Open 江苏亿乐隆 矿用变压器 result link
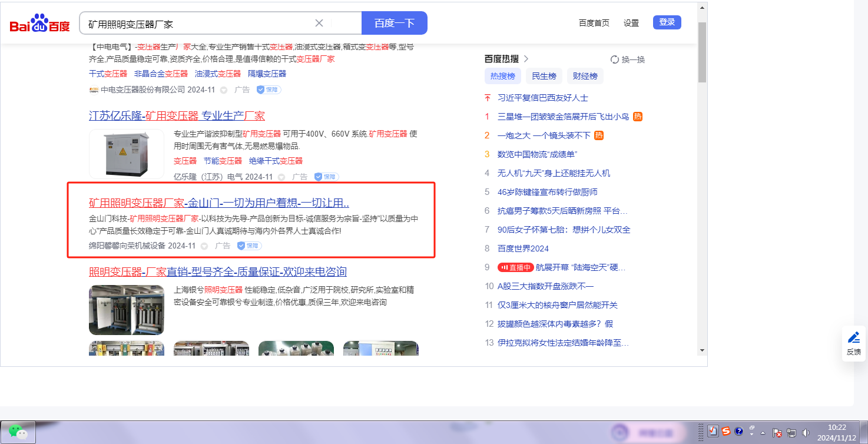Viewport: 868px width, 444px height. click(177, 115)
